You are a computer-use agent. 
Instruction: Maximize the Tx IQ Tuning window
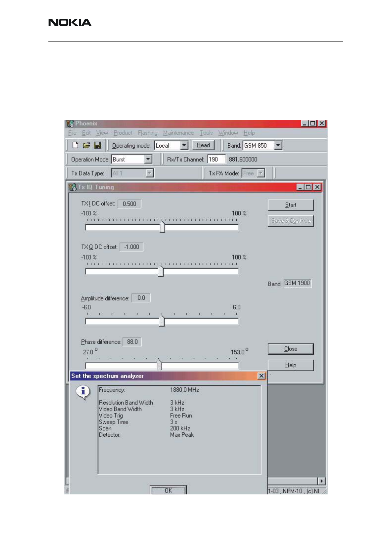[x=308, y=187]
